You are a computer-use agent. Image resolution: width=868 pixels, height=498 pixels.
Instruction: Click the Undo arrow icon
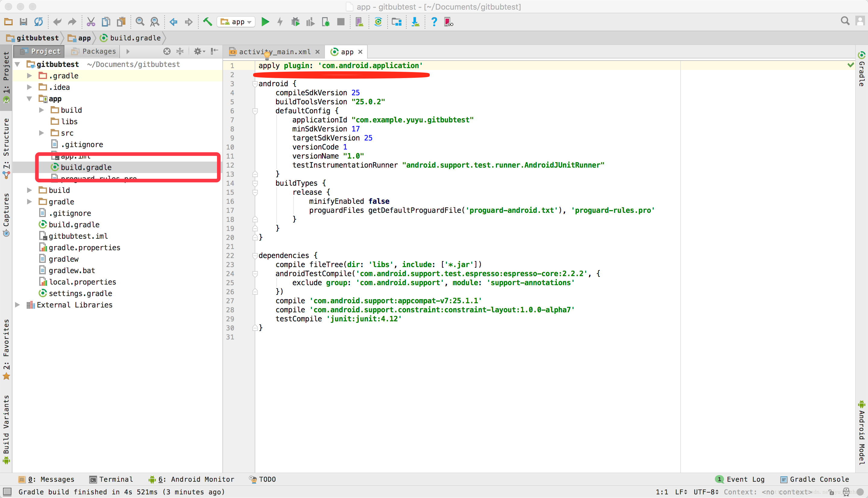(x=57, y=22)
